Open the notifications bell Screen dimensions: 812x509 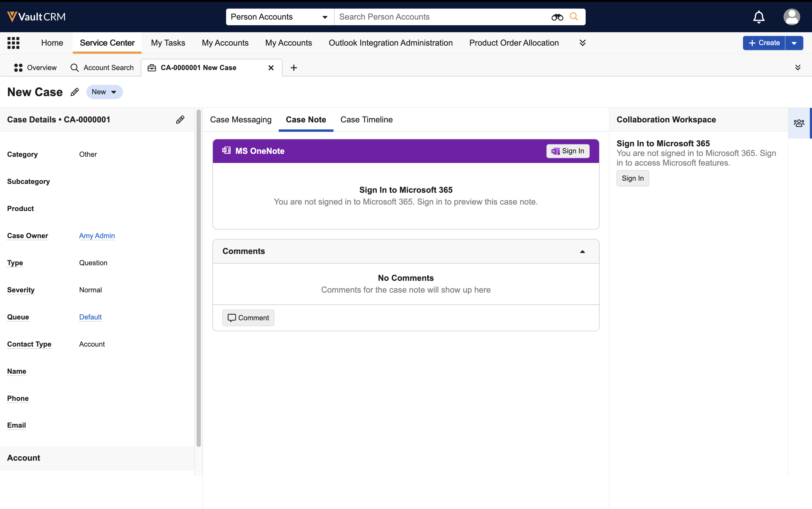pyautogui.click(x=759, y=17)
